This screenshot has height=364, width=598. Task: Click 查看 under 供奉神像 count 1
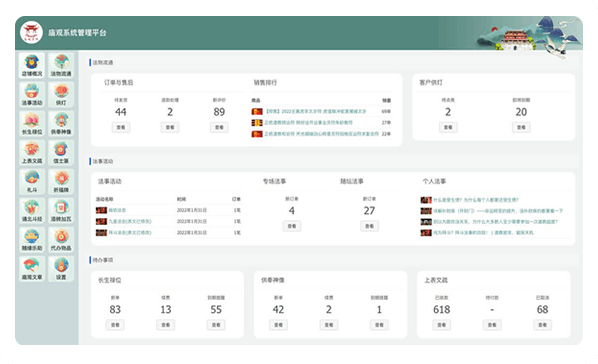[379, 325]
